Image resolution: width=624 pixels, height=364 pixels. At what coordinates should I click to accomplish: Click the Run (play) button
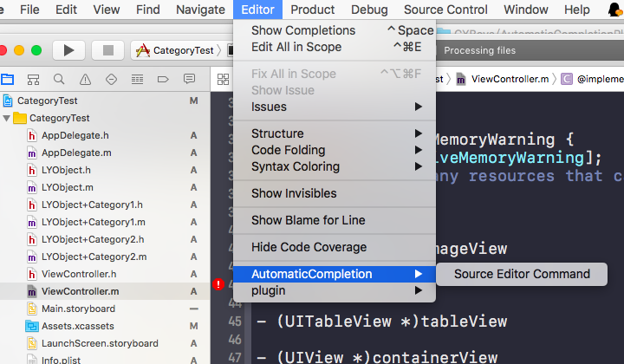[x=68, y=49]
